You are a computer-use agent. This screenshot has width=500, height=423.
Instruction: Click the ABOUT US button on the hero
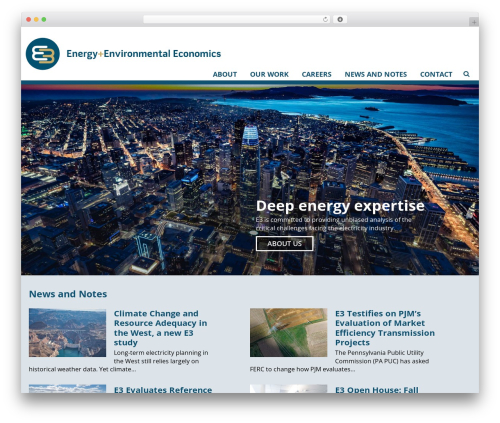click(284, 244)
